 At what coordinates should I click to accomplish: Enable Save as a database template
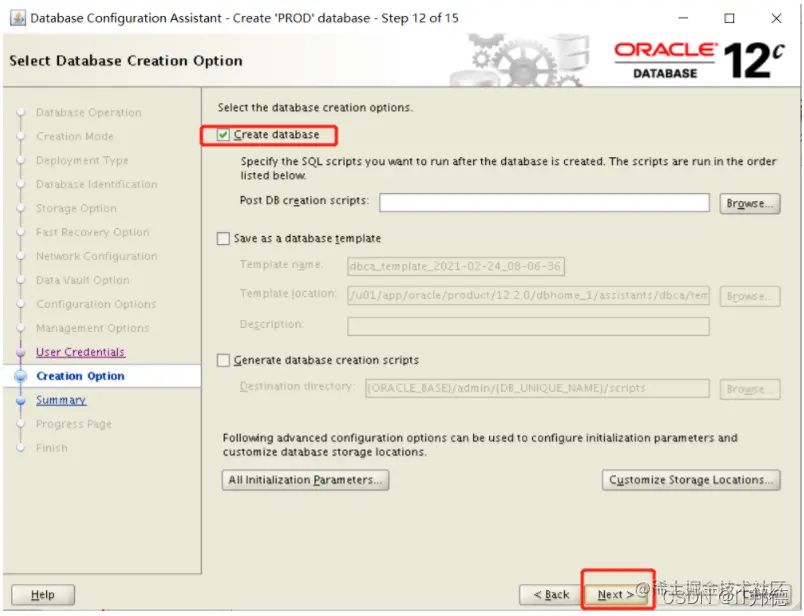click(x=223, y=239)
